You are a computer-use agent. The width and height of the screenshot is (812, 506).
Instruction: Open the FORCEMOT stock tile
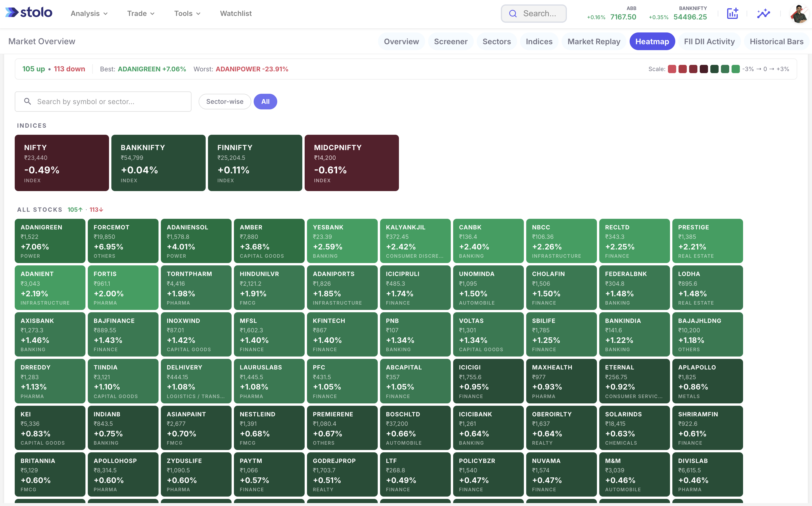tap(123, 241)
